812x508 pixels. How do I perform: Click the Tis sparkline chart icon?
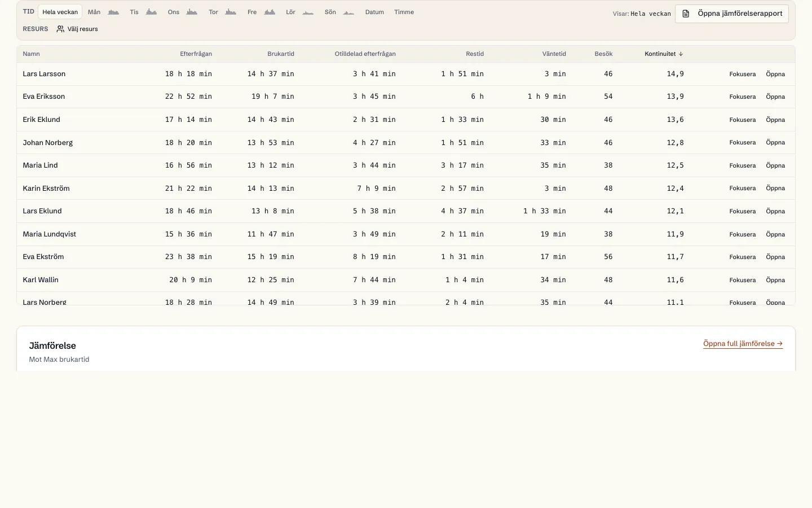151,12
